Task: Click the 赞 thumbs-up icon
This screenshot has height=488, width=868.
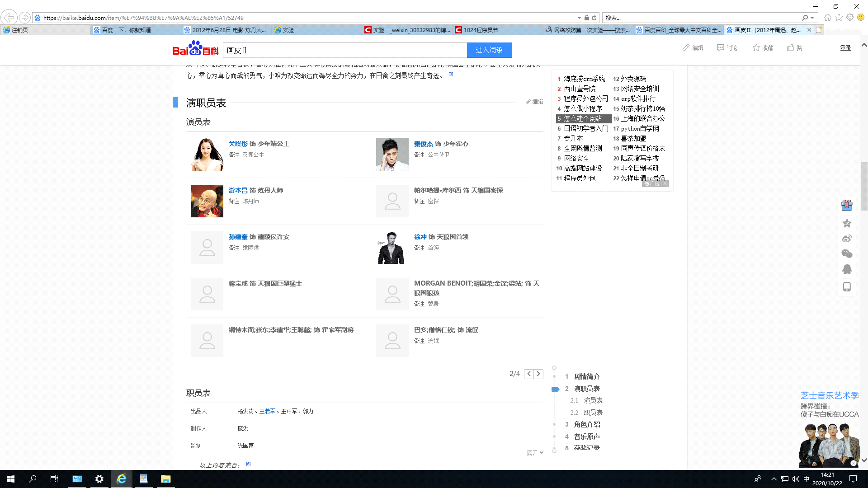Action: point(791,48)
